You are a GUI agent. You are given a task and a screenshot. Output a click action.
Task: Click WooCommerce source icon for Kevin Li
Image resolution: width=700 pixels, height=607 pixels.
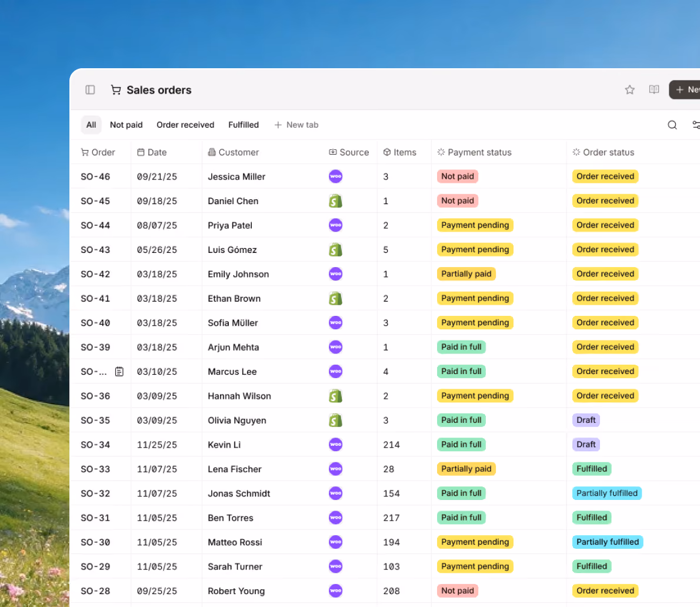coord(336,445)
